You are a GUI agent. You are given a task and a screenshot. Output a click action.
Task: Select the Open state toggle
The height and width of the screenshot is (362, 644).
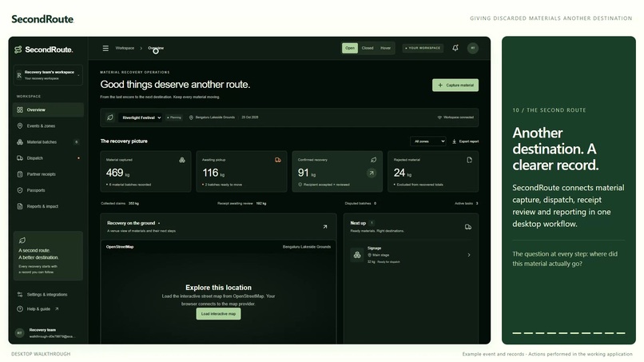coord(350,48)
